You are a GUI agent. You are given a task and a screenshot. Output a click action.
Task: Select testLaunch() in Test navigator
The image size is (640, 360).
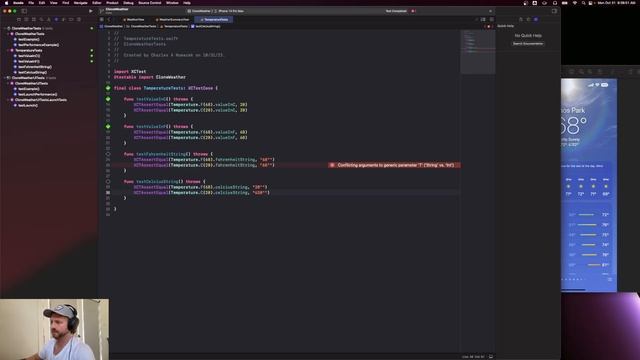pyautogui.click(x=28, y=105)
